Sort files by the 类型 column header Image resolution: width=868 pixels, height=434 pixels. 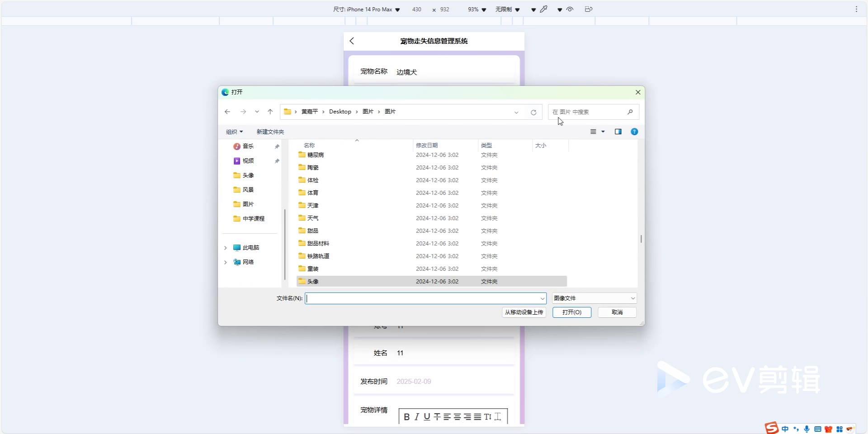click(486, 145)
